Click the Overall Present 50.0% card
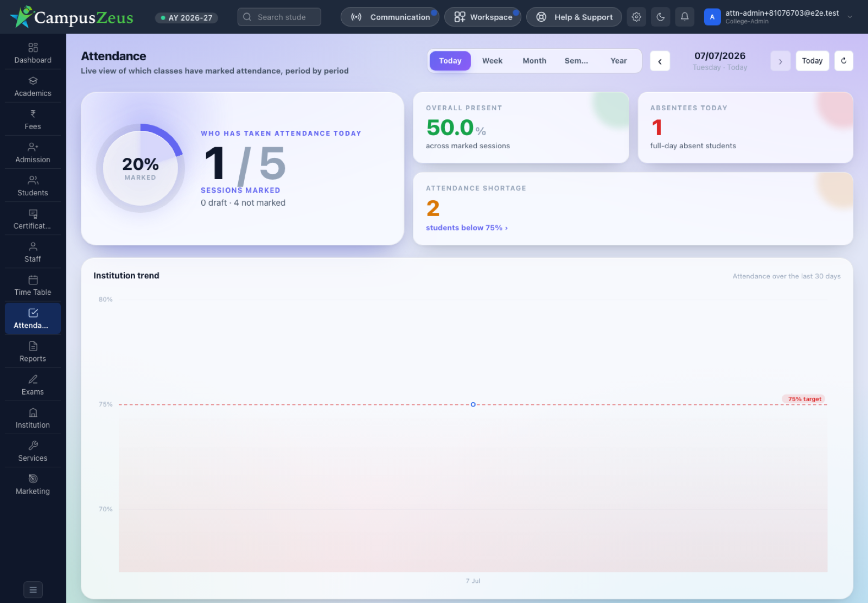Screen dimensions: 868x603 pos(521,128)
